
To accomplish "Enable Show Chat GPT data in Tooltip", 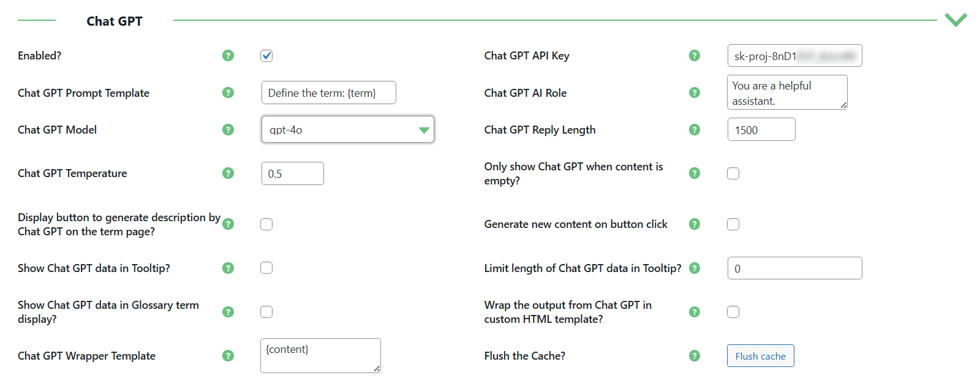I will point(266,268).
